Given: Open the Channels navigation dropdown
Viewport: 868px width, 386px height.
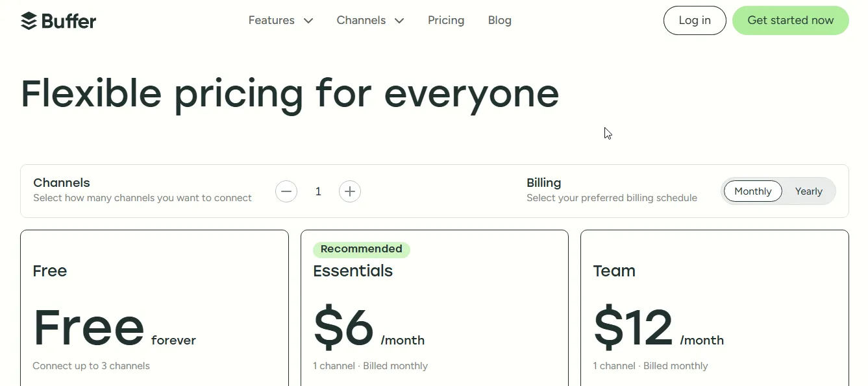Looking at the screenshot, I should (370, 21).
